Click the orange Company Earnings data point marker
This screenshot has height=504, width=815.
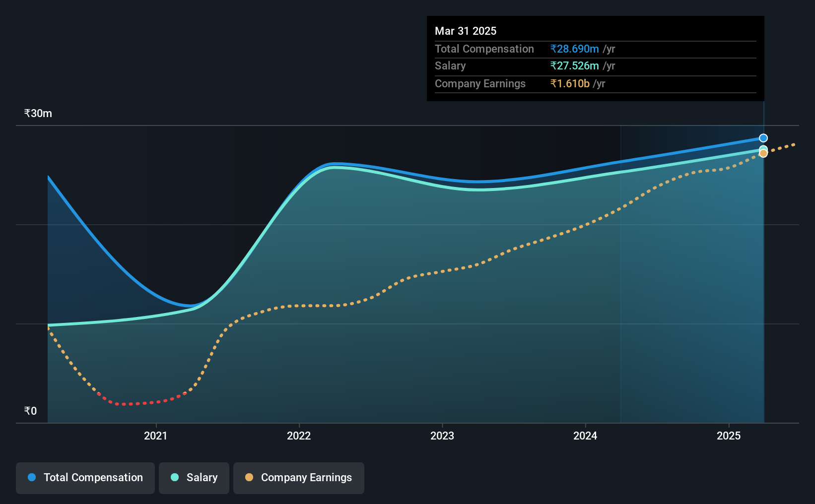pos(763,154)
